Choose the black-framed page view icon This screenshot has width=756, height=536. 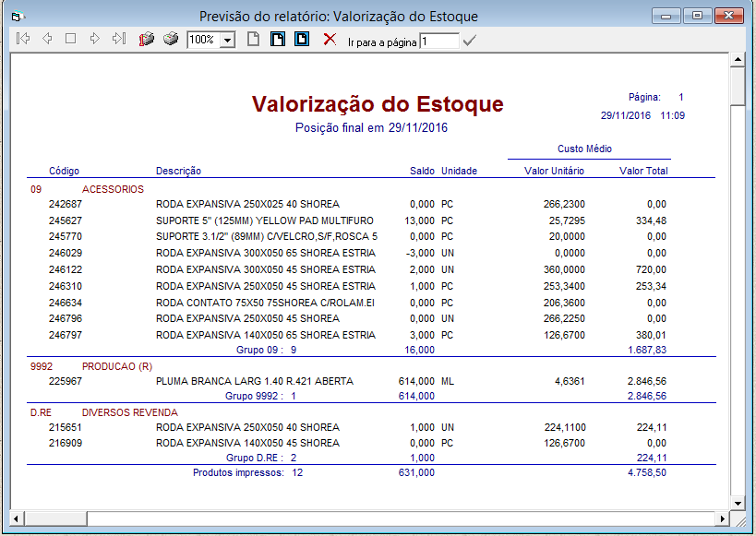277,40
